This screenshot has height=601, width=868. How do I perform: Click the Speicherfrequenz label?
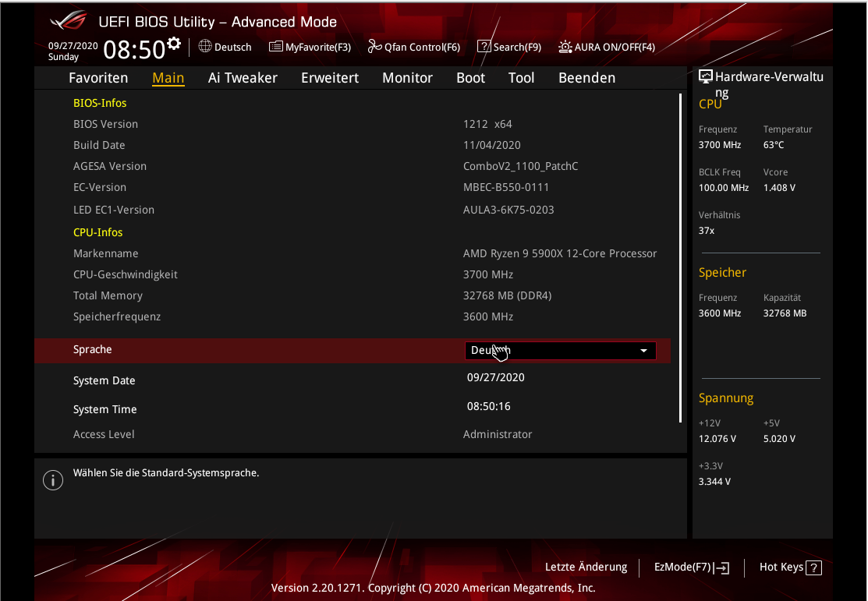[x=117, y=316]
